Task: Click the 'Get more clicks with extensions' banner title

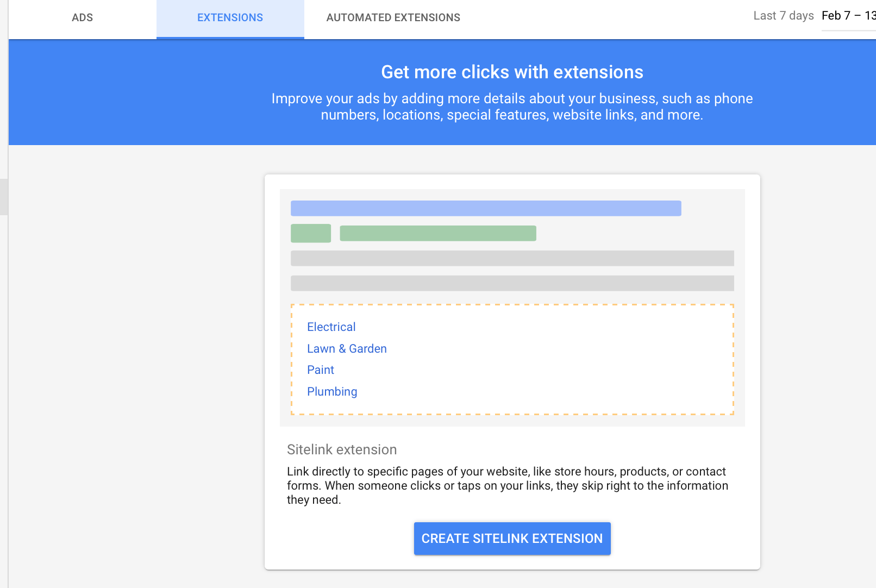Action: pyautogui.click(x=512, y=72)
